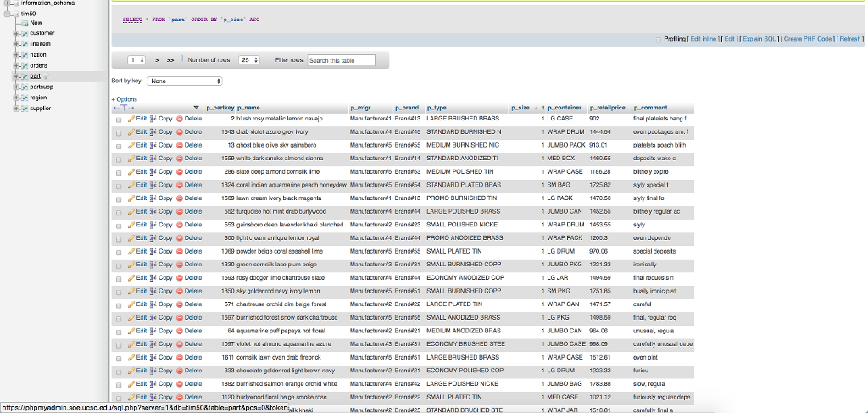Sort by p_mfgr column header
Screen dimensions: 868x413
coord(360,108)
